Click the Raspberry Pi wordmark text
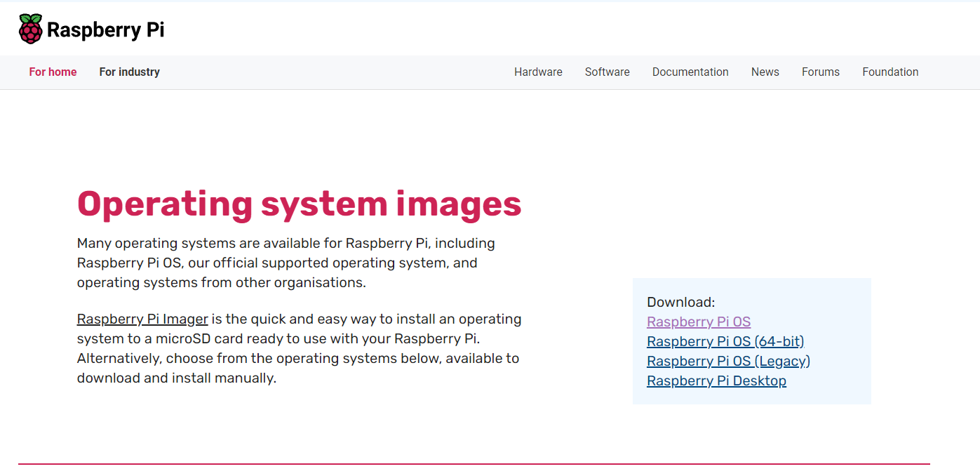Viewport: 980px width, 476px height. click(x=105, y=30)
